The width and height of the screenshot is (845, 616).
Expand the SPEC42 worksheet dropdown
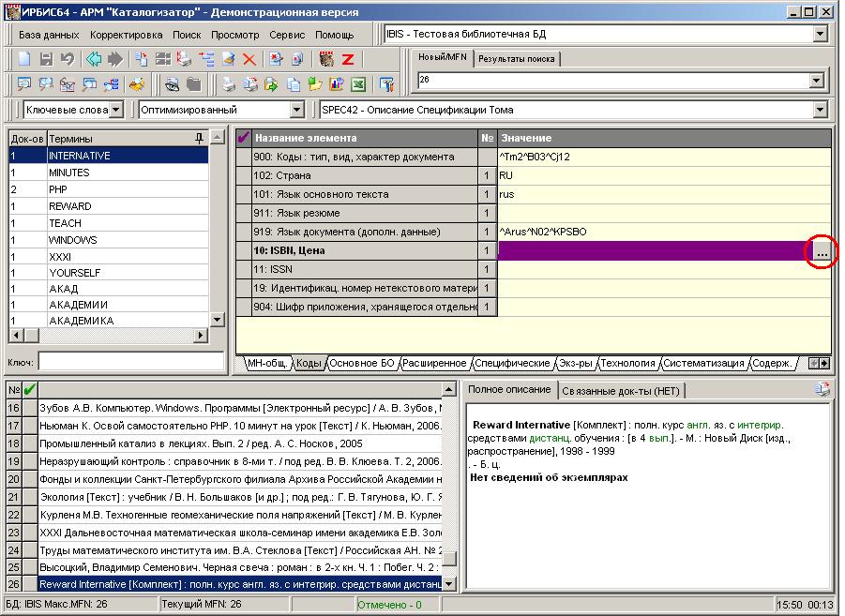pos(821,111)
